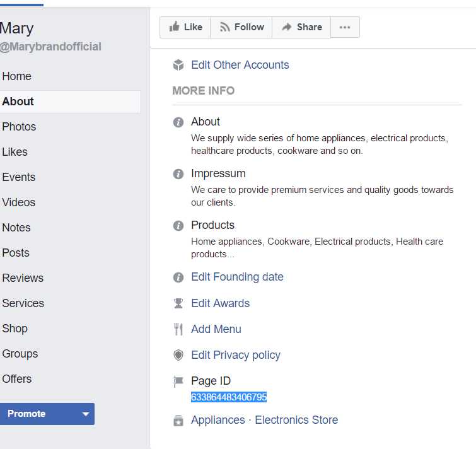Click the Impressum section heading
This screenshot has width=476, height=449.
point(218,173)
